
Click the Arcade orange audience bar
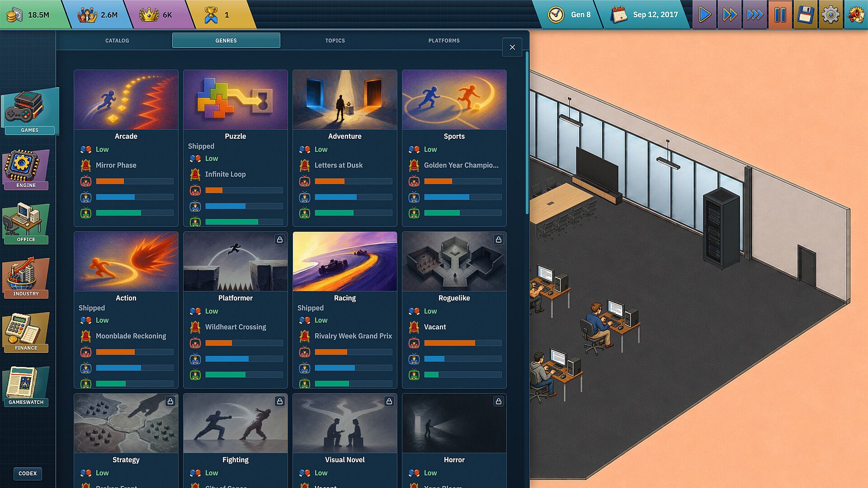[134, 181]
